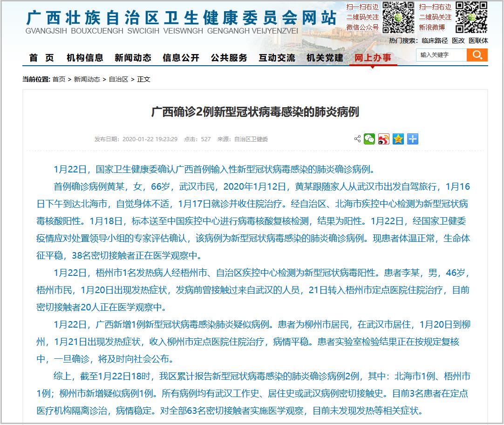Open the 新闻动态 navigation menu

tap(133, 58)
